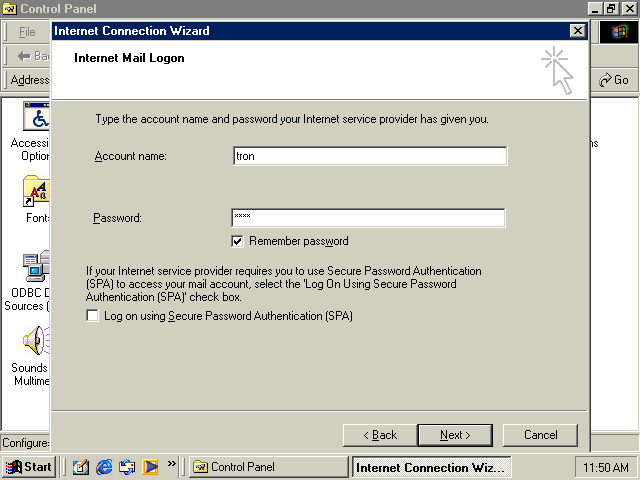The width and height of the screenshot is (640, 480).
Task: Click the 'Account name:' label
Action: click(131, 156)
